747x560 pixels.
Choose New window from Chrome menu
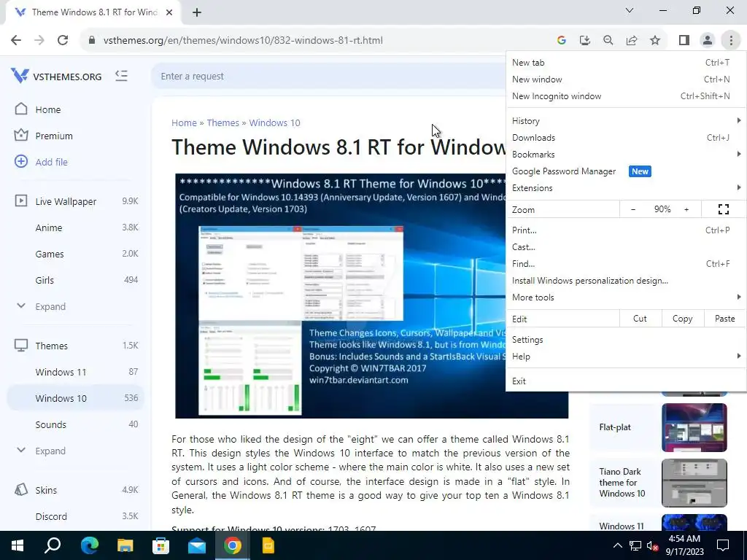click(625, 79)
